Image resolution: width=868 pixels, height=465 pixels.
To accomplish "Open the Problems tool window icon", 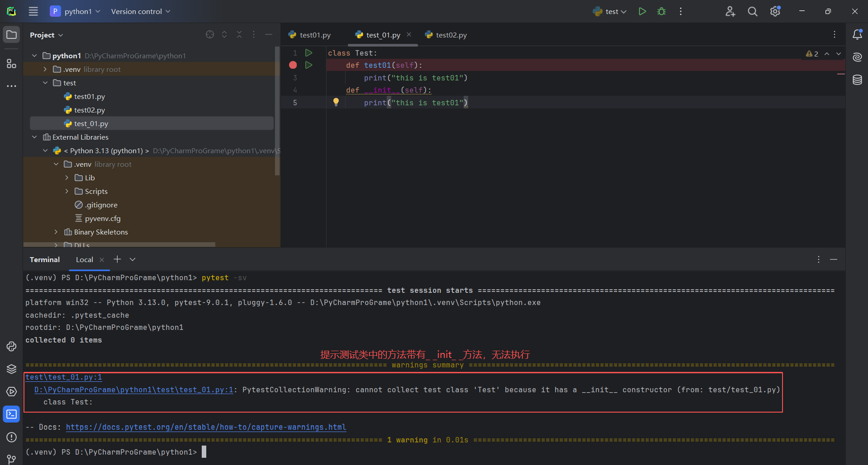I will click(11, 437).
